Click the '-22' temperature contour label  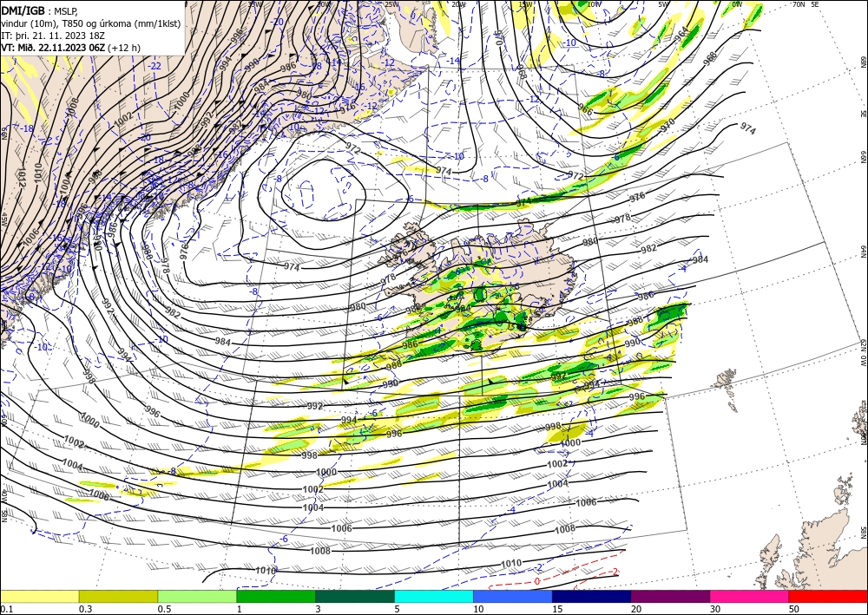coord(155,65)
